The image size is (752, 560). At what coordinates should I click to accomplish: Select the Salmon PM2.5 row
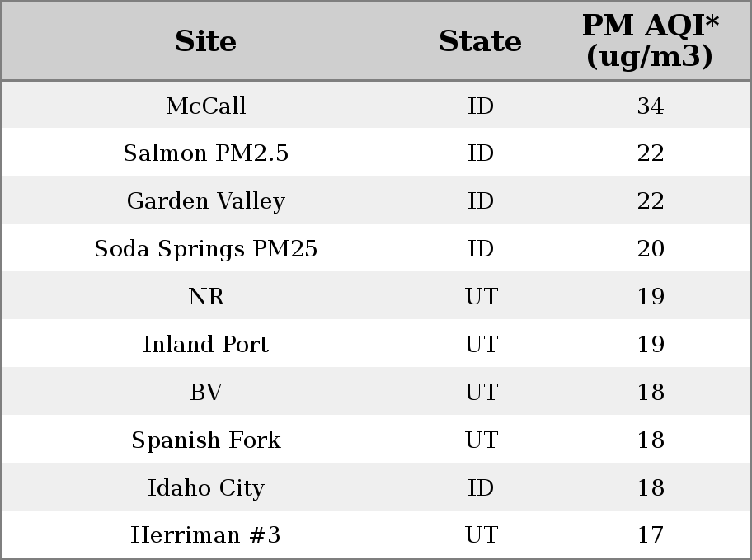(376, 152)
